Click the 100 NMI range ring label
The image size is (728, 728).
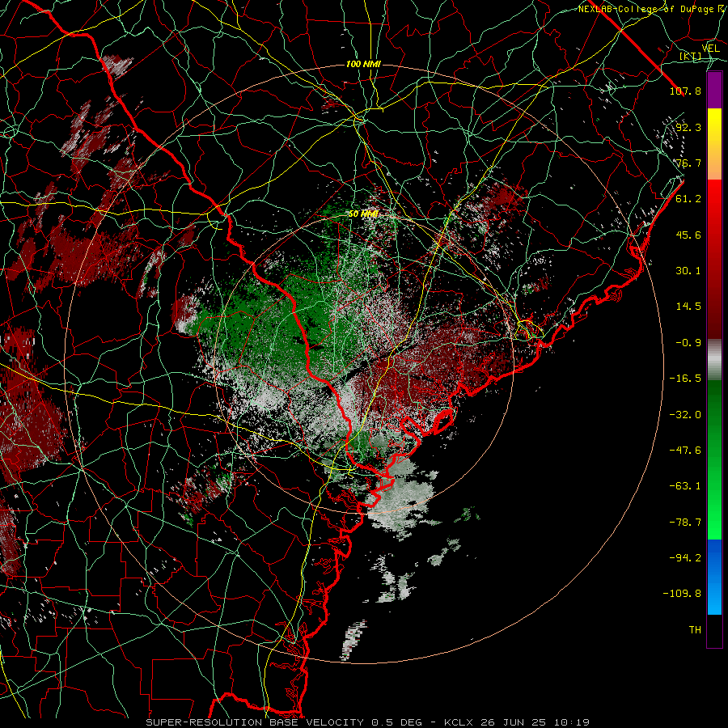363,64
